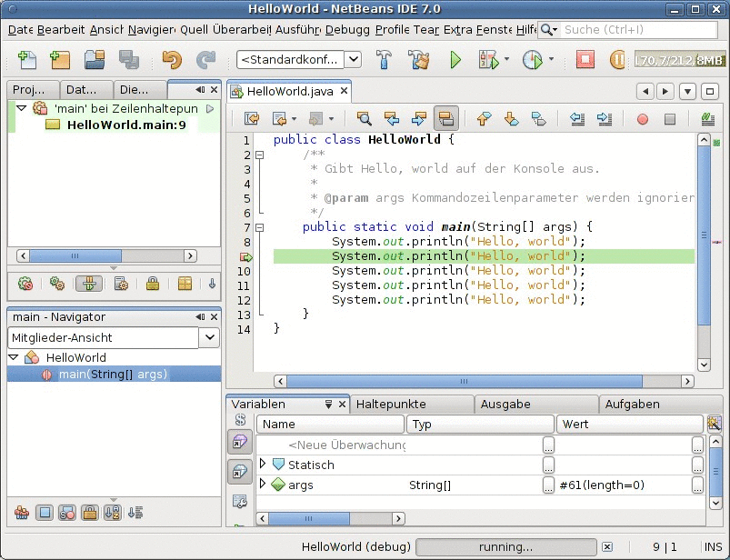Go to next bookmark in editor toolbar

pos(511,119)
